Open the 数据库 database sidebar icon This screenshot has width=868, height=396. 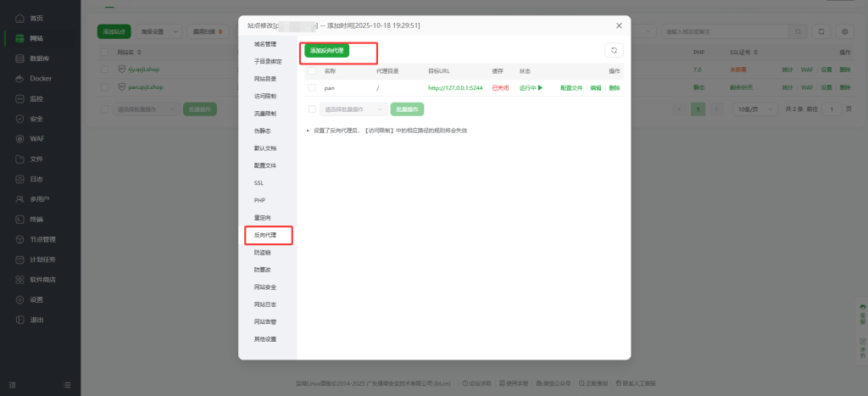tap(22, 59)
